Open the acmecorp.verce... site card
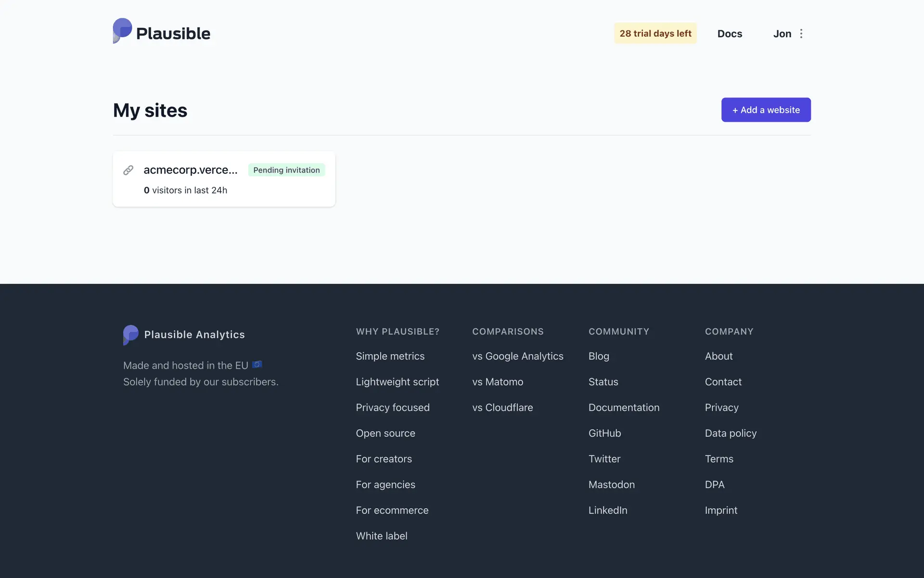The height and width of the screenshot is (578, 924). tap(191, 170)
